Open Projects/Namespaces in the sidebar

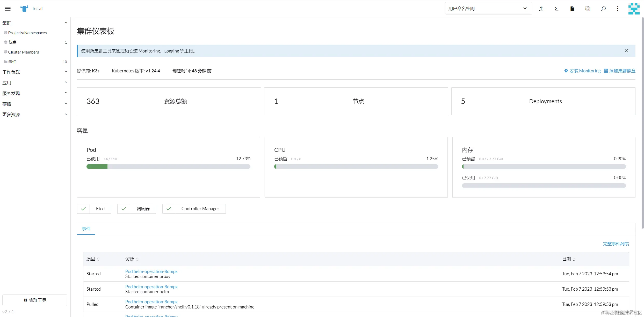click(x=27, y=33)
